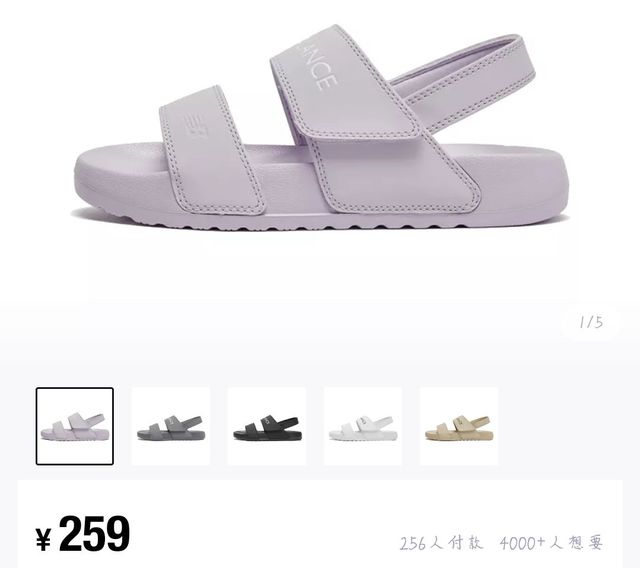Click the 人想要 label text

pyautogui.click(x=576, y=543)
